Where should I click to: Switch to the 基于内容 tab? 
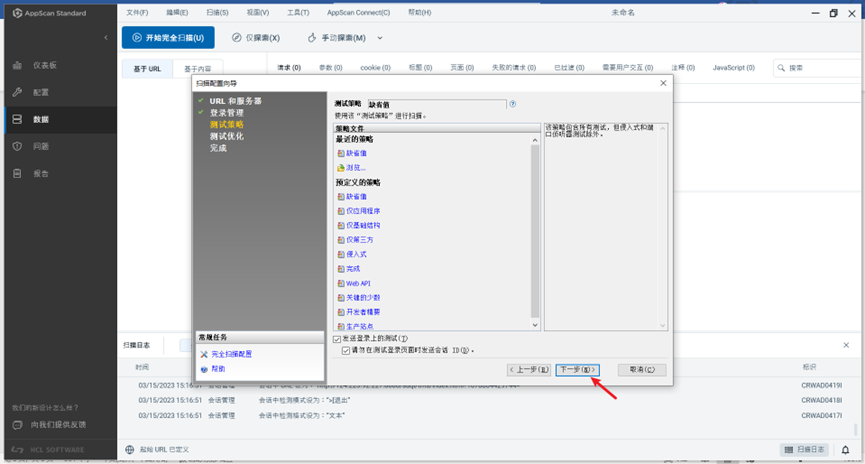(197, 68)
